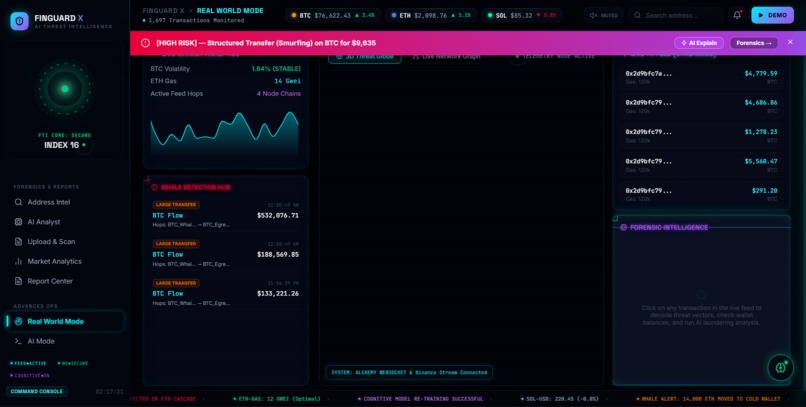Click the Market Analytics bar chart icon

pos(19,262)
